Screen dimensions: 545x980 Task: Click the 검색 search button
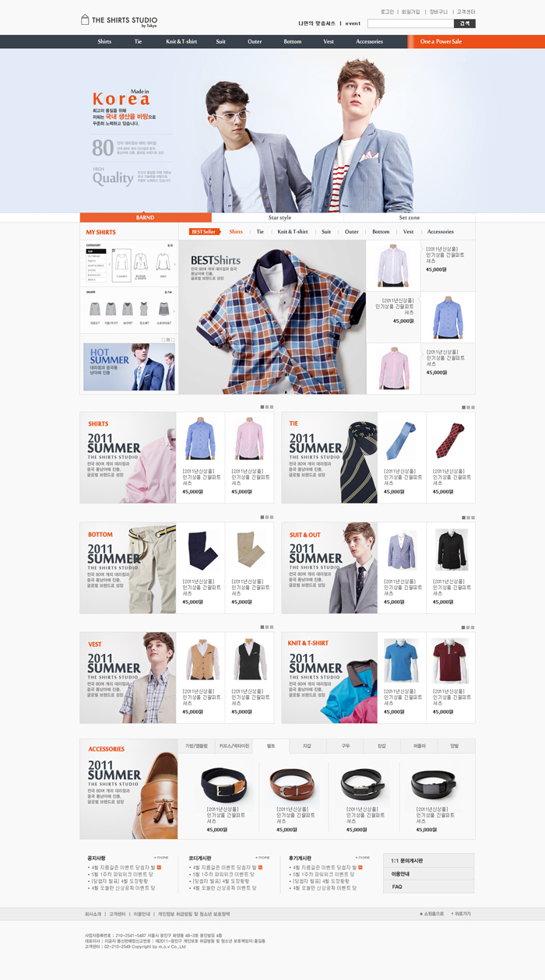(465, 24)
